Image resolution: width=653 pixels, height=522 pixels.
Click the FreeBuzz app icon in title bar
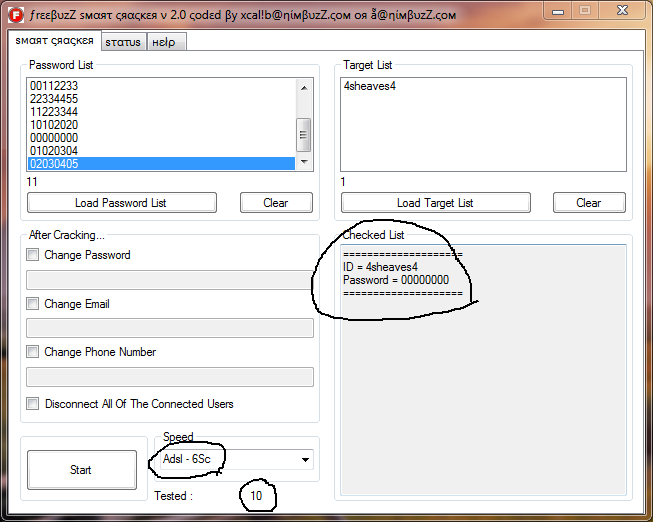[x=16, y=15]
